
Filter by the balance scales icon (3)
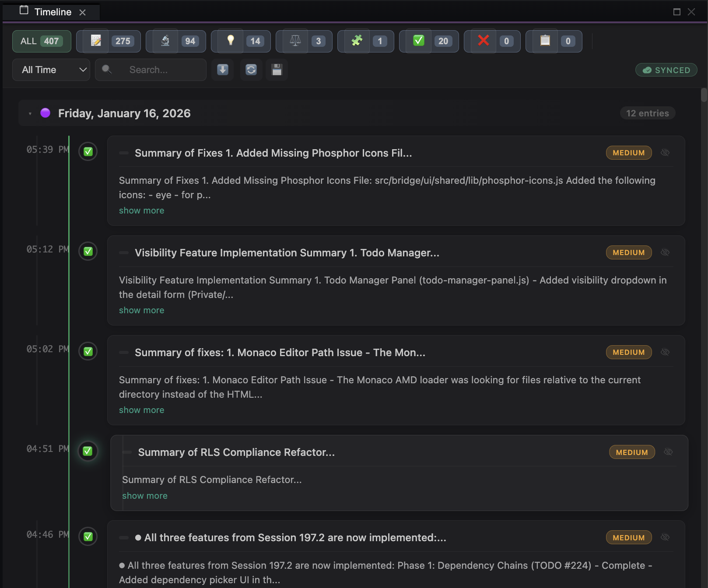[x=304, y=41]
